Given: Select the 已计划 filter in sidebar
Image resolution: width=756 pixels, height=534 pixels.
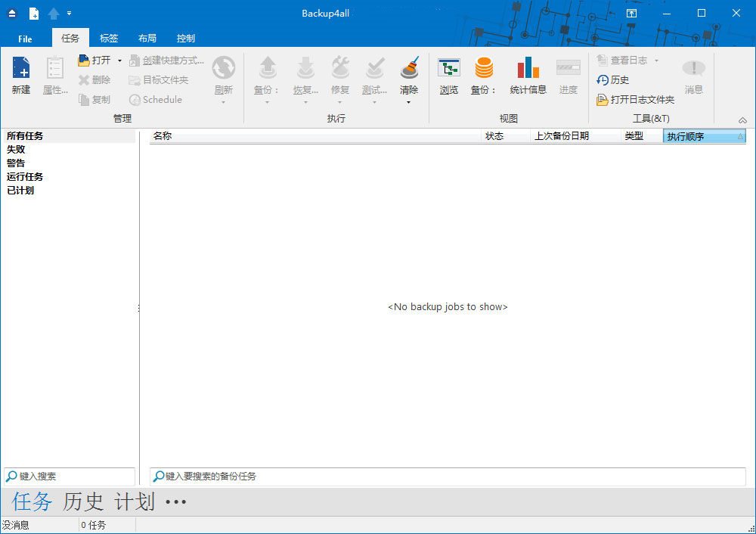Looking at the screenshot, I should (x=20, y=191).
